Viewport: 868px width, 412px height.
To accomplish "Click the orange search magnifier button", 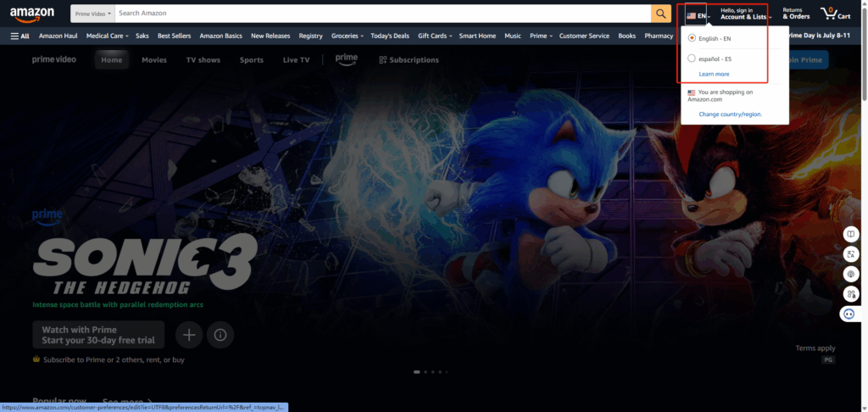I will [x=661, y=14].
